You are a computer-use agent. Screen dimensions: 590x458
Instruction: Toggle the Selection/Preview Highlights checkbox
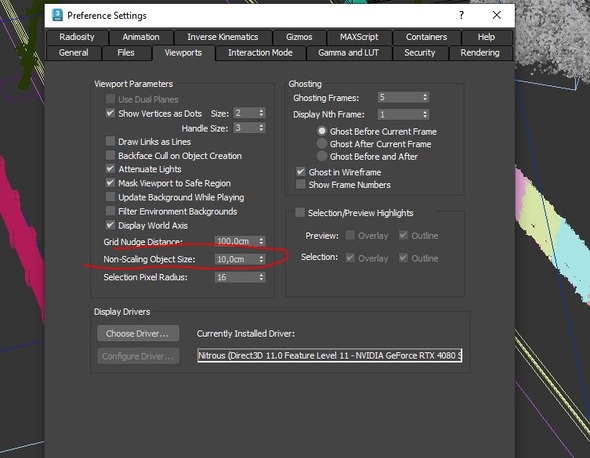point(300,212)
